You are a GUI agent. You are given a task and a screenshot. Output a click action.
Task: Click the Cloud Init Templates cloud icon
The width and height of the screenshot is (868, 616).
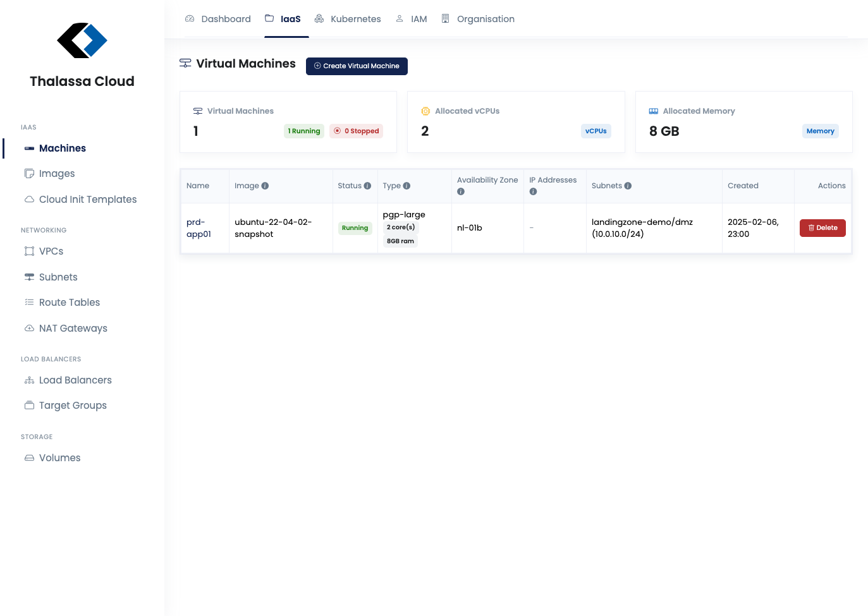click(29, 200)
